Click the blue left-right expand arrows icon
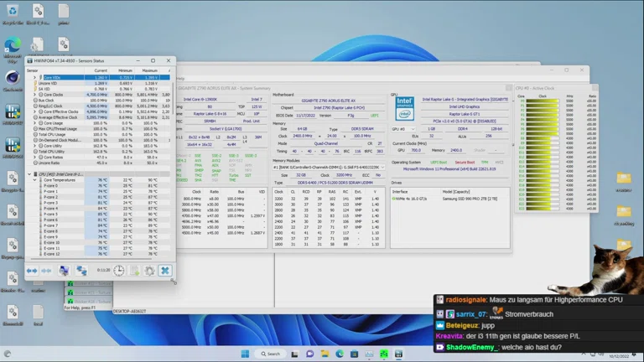This screenshot has height=362, width=644. tap(32, 270)
